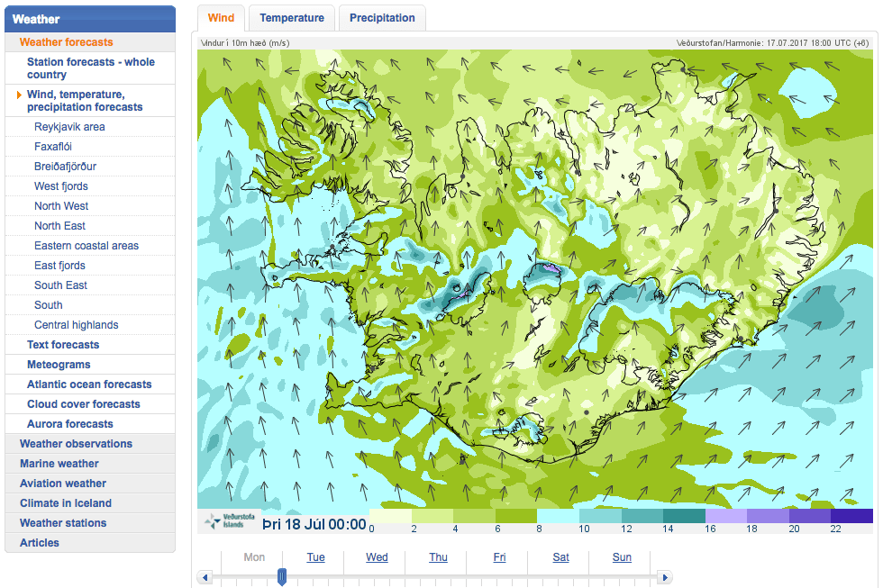This screenshot has width=883, height=588.
Task: Click the 16 m/s purple legend swatch
Action: click(x=725, y=516)
